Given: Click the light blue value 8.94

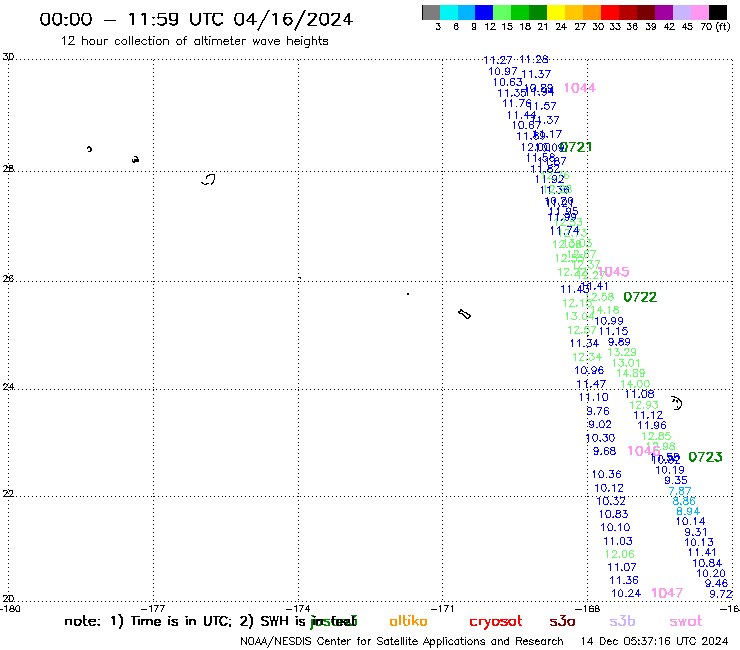Looking at the screenshot, I should [688, 511].
